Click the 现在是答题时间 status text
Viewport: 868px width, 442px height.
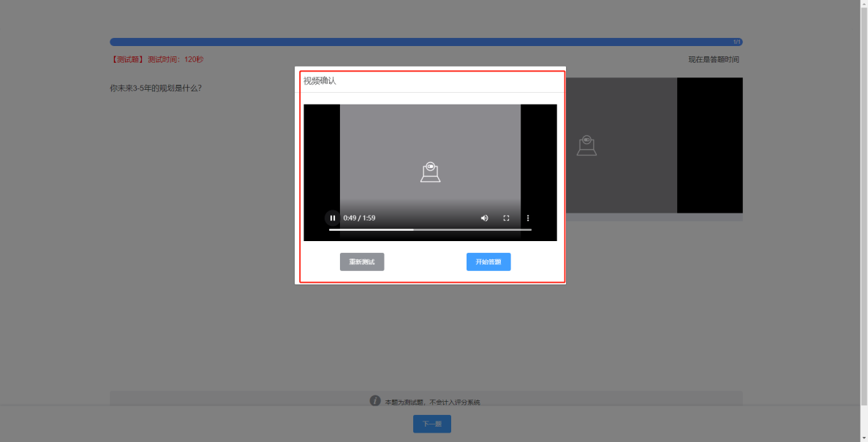click(713, 60)
